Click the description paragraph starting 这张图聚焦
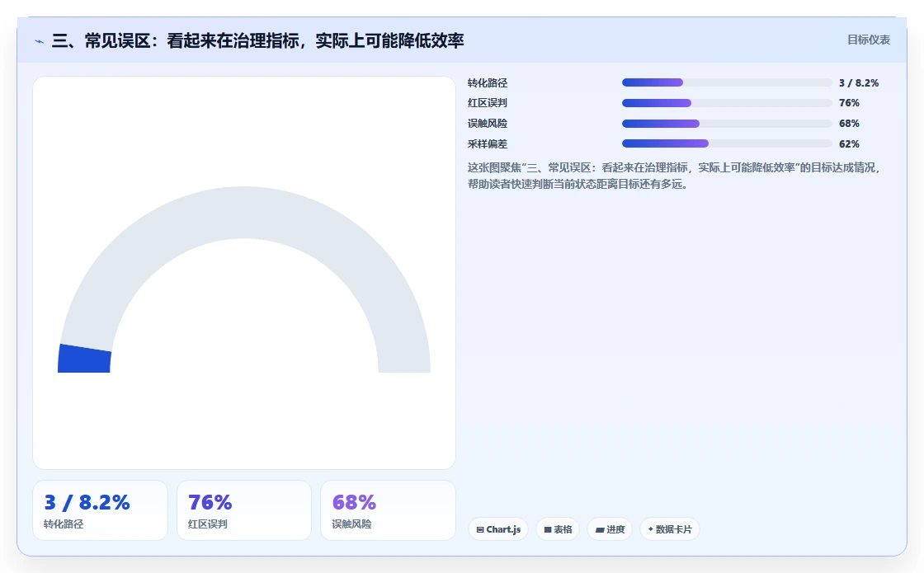The width and height of the screenshot is (924, 573). click(x=674, y=176)
